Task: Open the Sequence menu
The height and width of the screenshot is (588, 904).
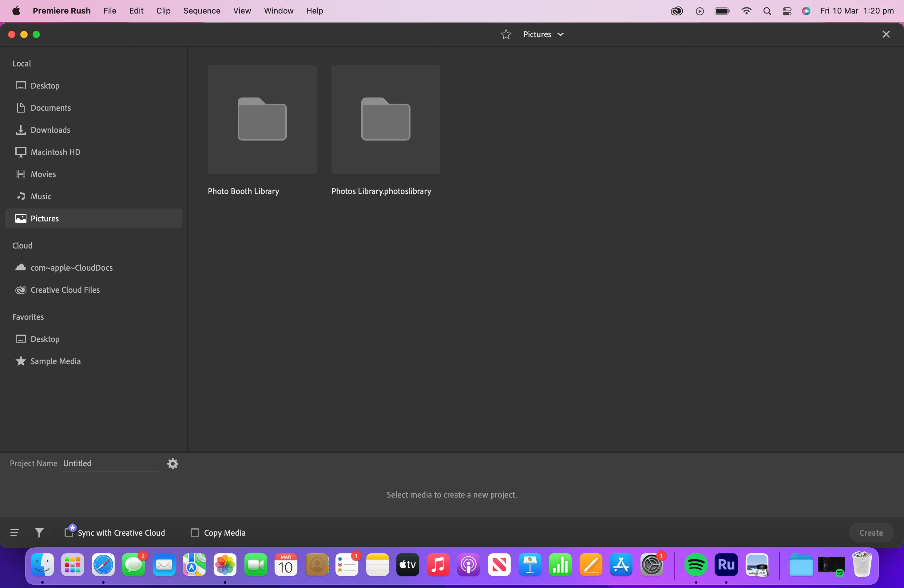Action: (x=202, y=11)
